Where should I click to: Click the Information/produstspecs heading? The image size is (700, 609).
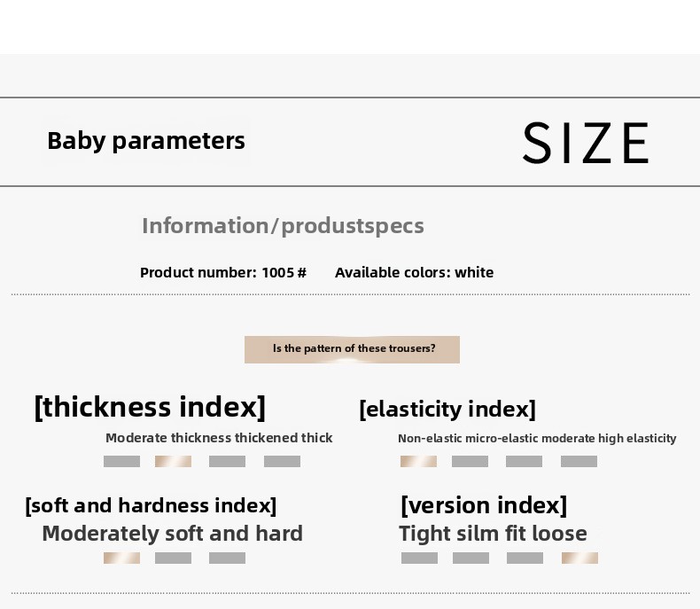pyautogui.click(x=283, y=225)
